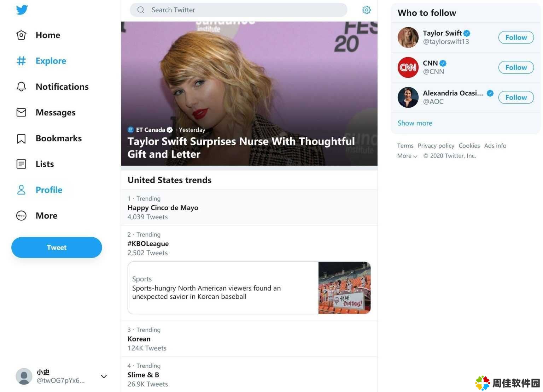Click the Explore hashtag icon
This screenshot has width=543, height=392.
pyautogui.click(x=21, y=61)
